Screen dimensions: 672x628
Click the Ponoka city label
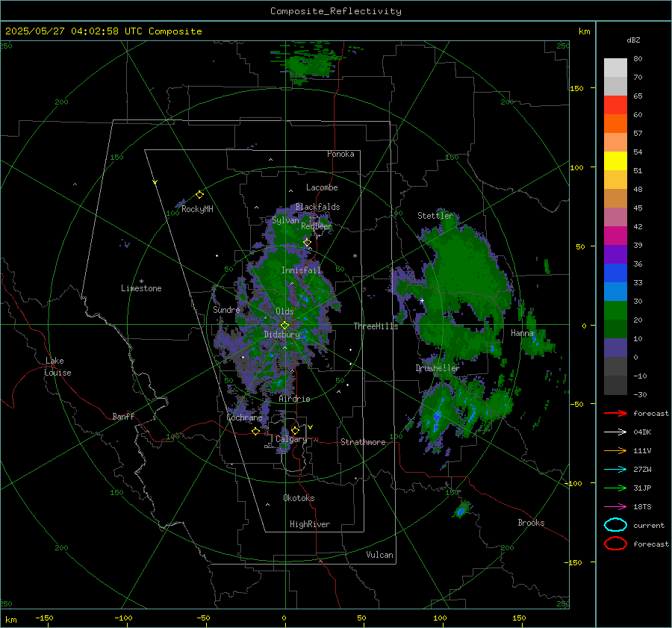[x=340, y=154]
